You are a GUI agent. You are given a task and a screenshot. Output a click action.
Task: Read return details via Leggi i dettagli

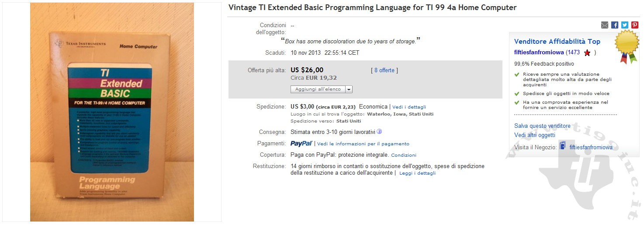(x=417, y=173)
